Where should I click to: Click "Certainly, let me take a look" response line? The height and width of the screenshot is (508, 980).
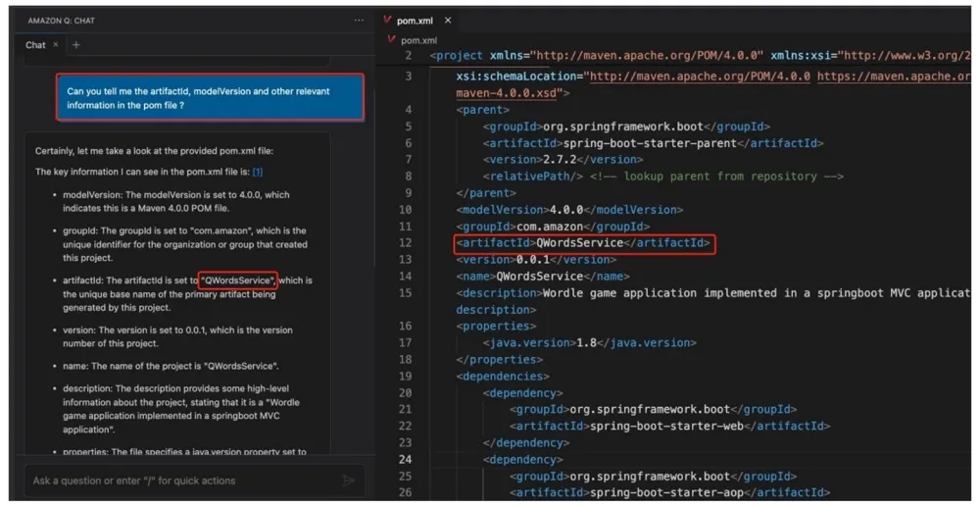[x=155, y=151]
